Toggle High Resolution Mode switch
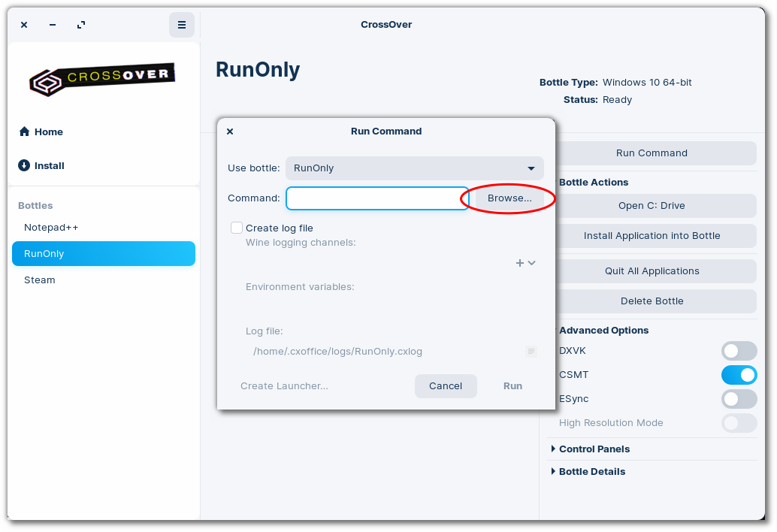 tap(739, 423)
